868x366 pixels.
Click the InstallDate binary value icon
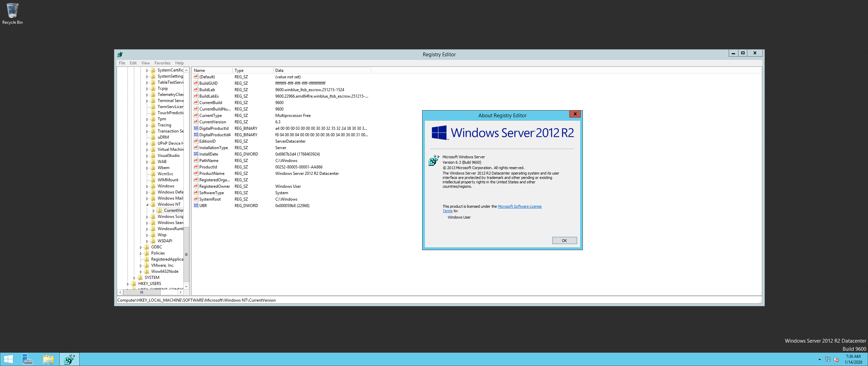196,154
